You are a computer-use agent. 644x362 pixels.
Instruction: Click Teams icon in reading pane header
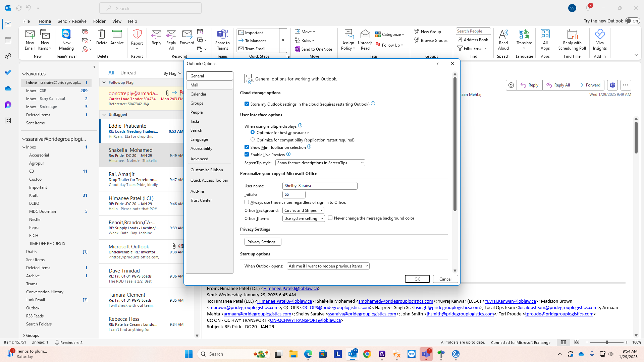point(612,85)
